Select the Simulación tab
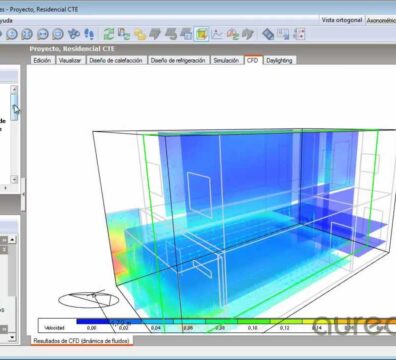This screenshot has width=396, height=360. (x=226, y=60)
